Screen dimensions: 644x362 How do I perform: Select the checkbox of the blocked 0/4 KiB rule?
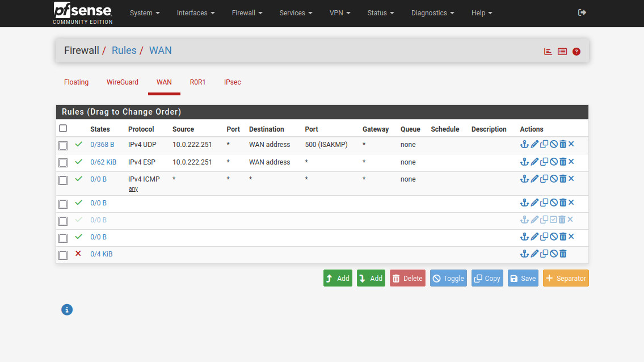[63, 255]
